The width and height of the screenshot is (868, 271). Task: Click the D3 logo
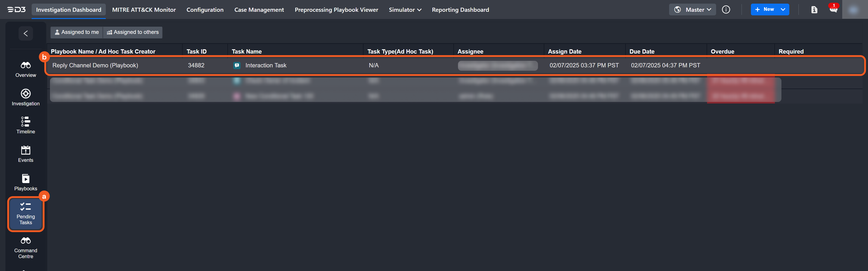pos(17,9)
